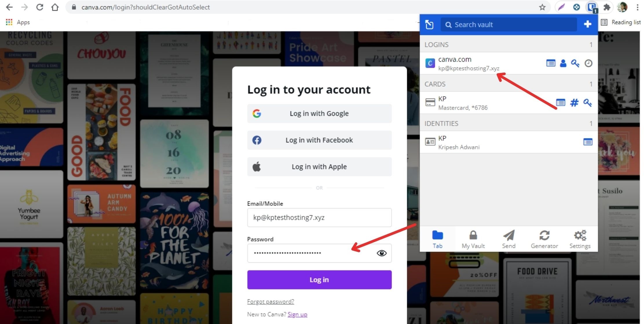This screenshot has width=644, height=324.
Task: Switch to the Generator tab
Action: (x=544, y=239)
